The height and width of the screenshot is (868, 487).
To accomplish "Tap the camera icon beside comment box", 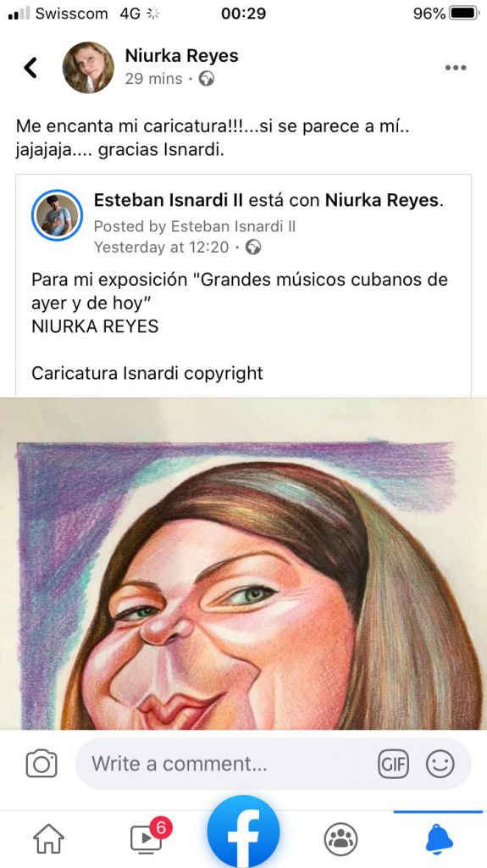I will pyautogui.click(x=42, y=764).
